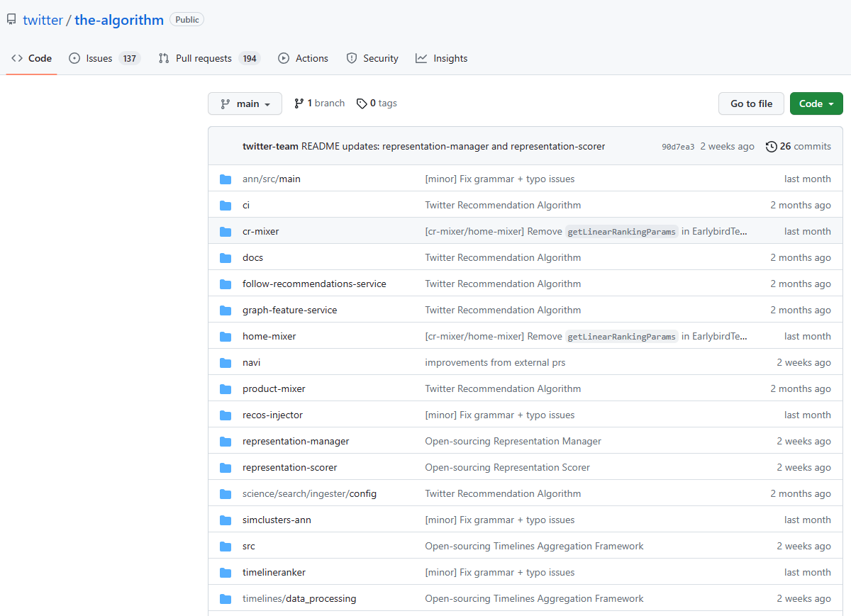
Task: Click the folder icon beside simclusters-ann
Action: coord(226,520)
